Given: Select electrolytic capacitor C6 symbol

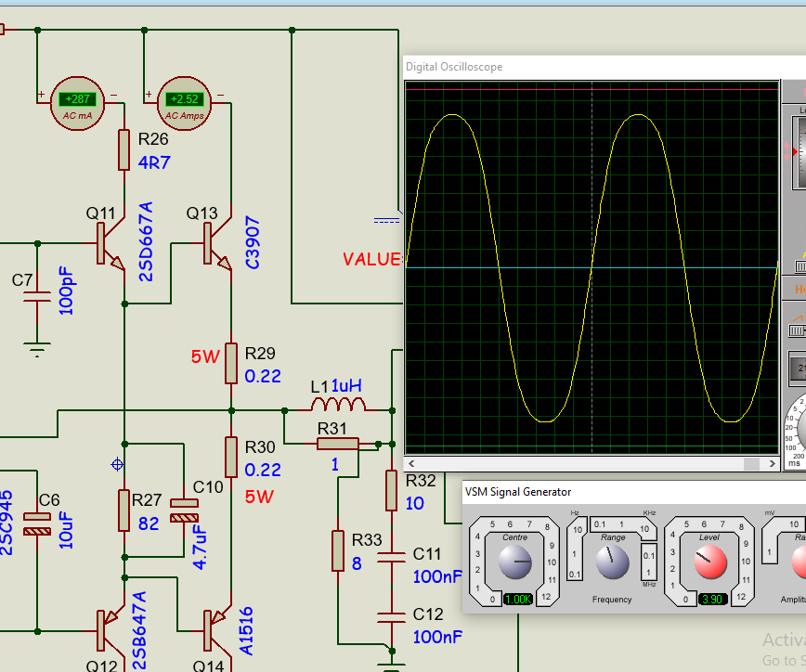Looking at the screenshot, I should (37, 524).
